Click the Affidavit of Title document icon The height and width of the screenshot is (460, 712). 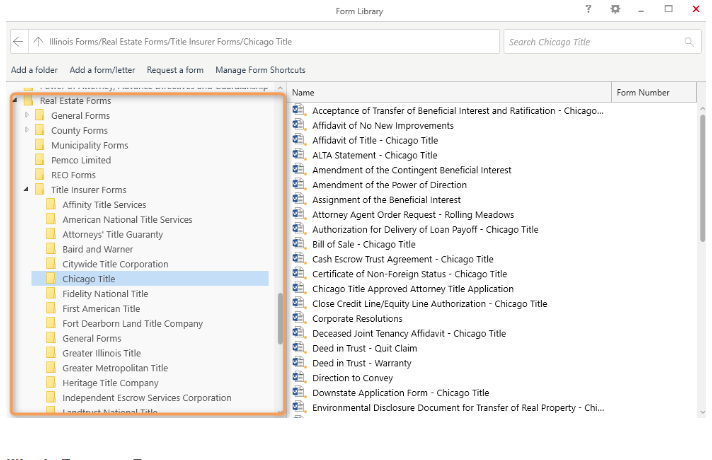(x=298, y=140)
